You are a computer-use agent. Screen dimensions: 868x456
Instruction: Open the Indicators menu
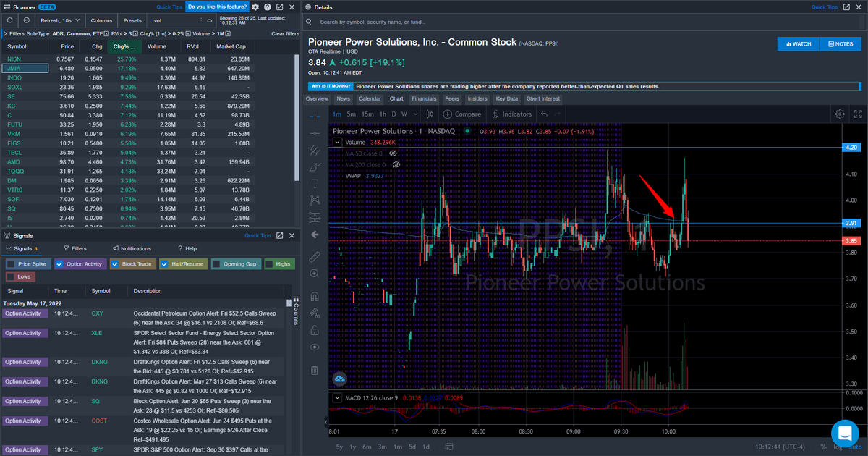[x=512, y=114]
